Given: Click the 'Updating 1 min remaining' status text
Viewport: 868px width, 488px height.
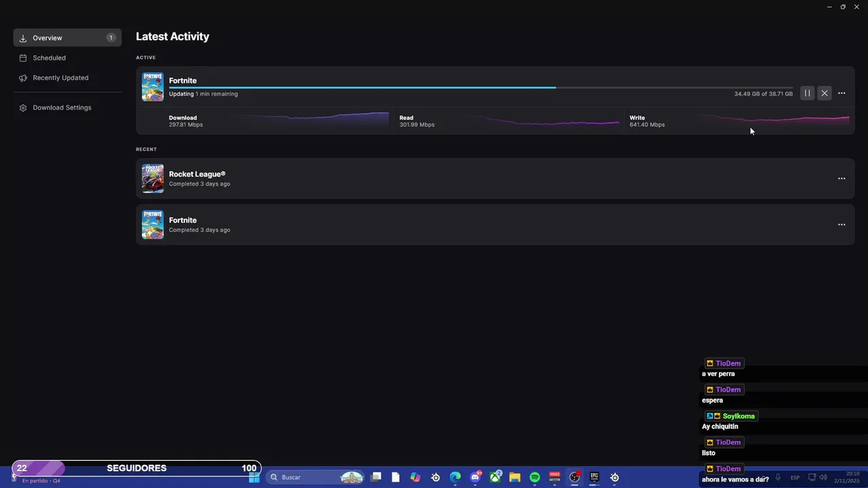Looking at the screenshot, I should (203, 94).
